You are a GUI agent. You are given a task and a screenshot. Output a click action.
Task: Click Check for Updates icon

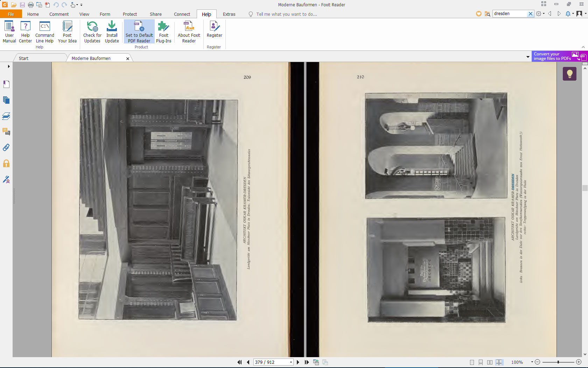[x=92, y=32]
